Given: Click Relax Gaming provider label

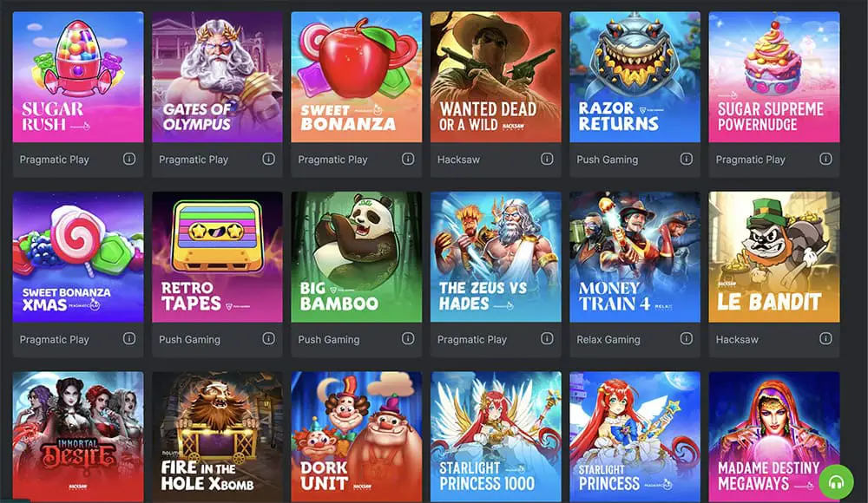Looking at the screenshot, I should click(x=608, y=340).
